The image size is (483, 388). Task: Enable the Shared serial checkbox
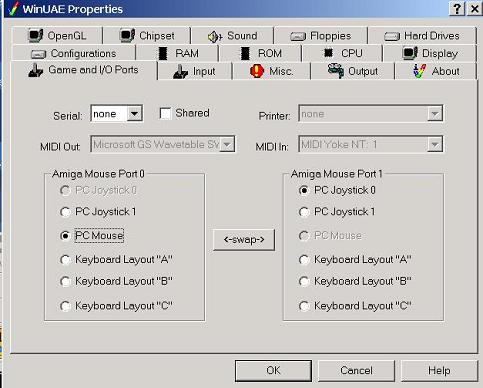click(165, 113)
